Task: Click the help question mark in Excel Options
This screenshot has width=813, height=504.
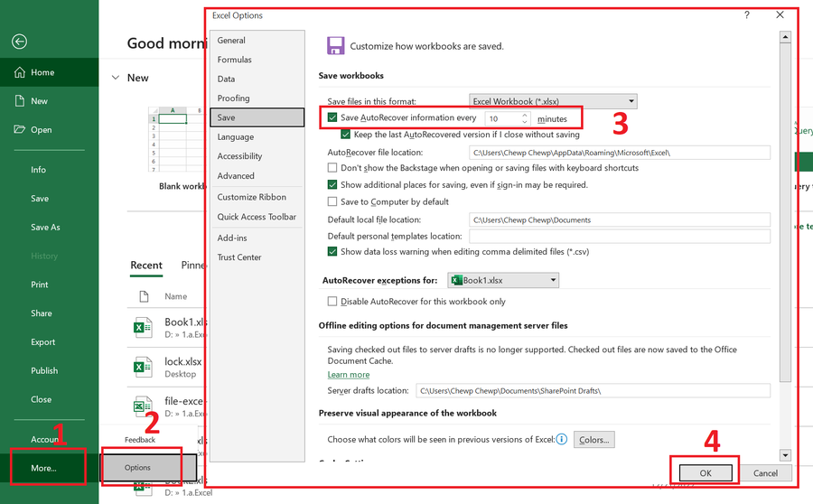Action: point(747,15)
